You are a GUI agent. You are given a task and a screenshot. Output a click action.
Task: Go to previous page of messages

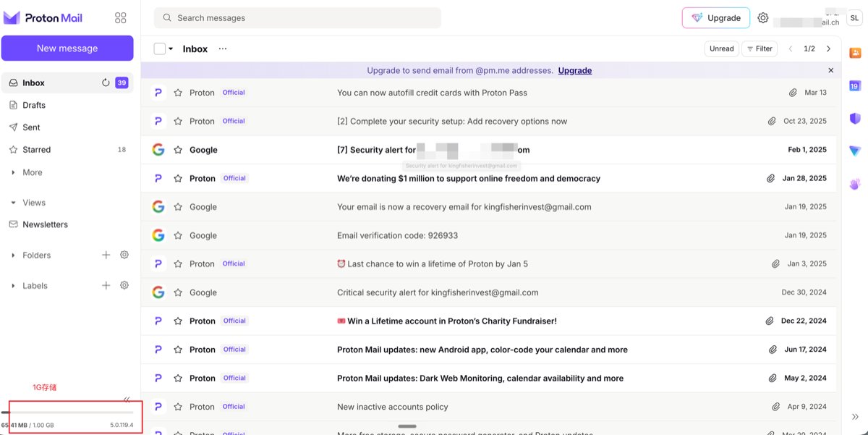pos(791,48)
